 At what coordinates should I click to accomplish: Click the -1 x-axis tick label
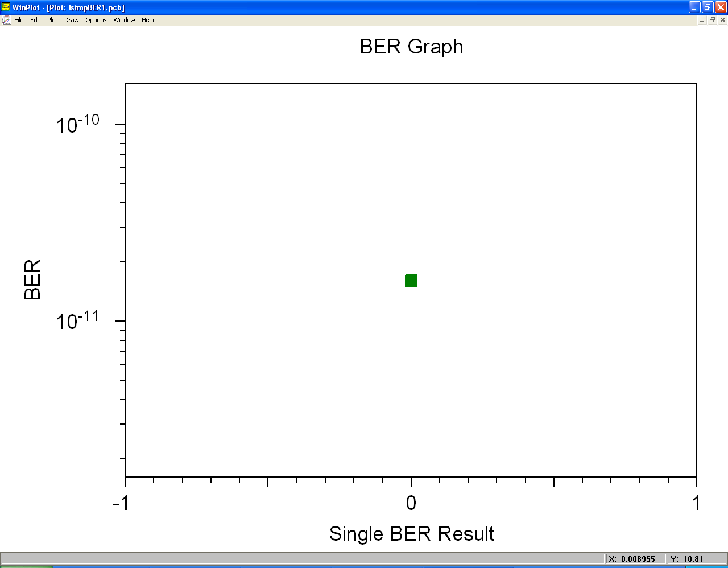click(x=121, y=503)
